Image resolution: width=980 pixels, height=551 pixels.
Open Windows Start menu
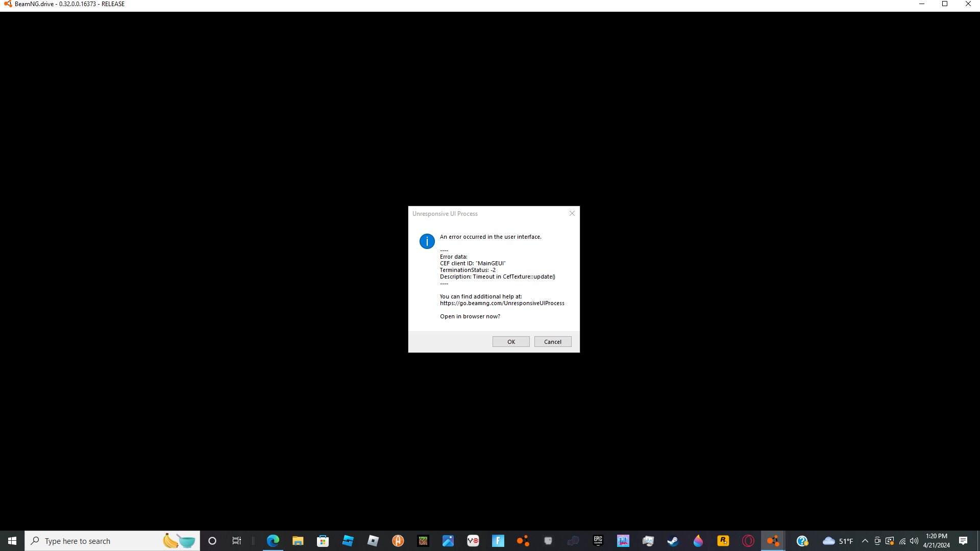(12, 541)
